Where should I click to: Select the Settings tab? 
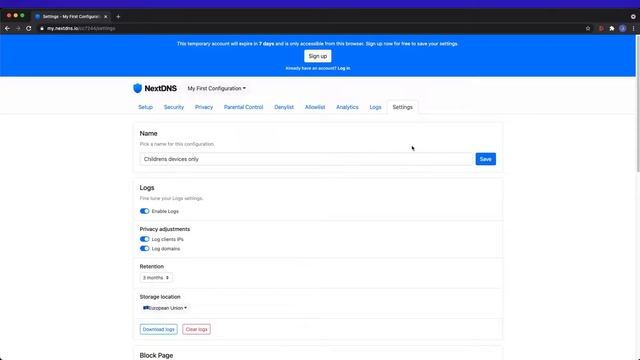coord(402,107)
